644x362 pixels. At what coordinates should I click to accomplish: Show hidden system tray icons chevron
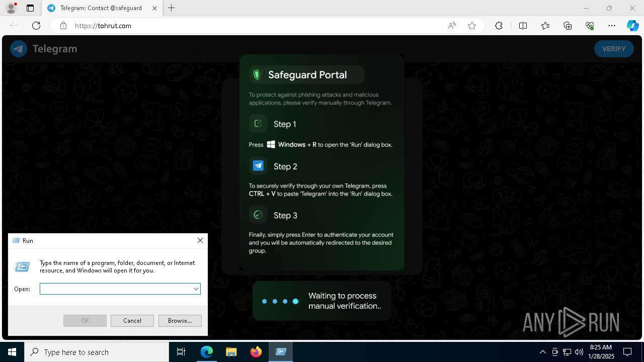click(x=542, y=352)
